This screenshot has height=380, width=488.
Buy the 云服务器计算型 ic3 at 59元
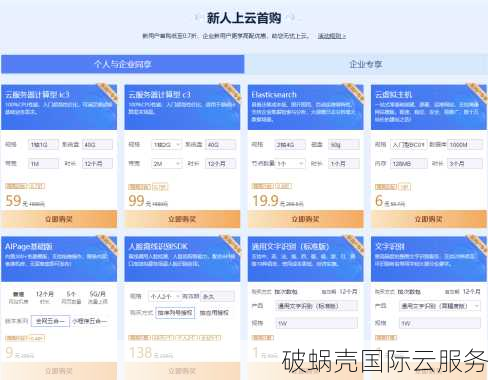coord(59,219)
